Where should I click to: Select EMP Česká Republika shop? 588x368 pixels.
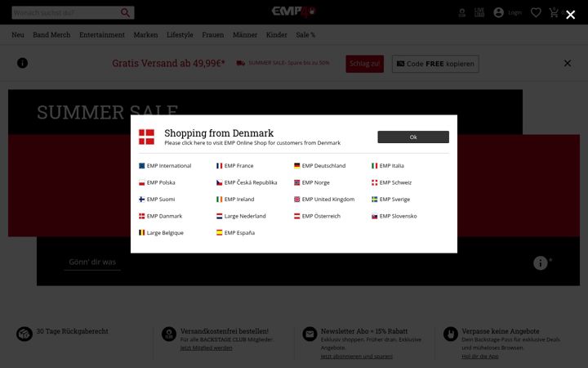[247, 182]
